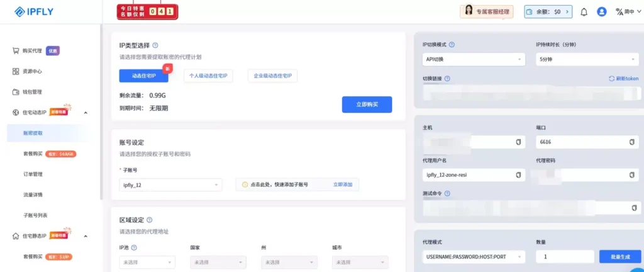Collapse the 住宅静态IP sidebar section

[86, 236]
